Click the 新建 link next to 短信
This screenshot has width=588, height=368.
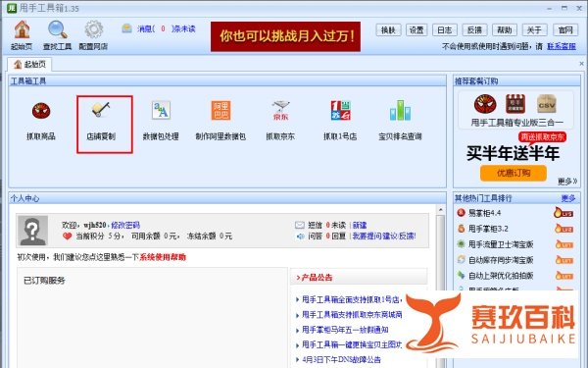click(x=360, y=225)
